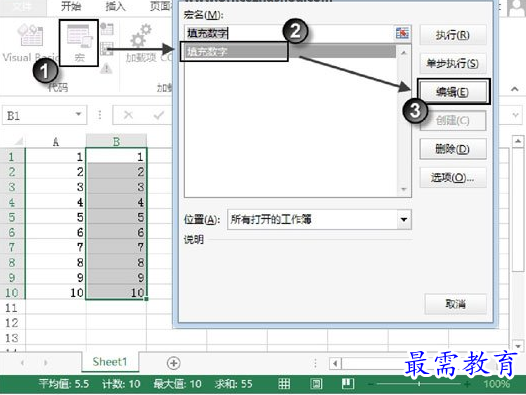Click the 取消 Cancel button
The image size is (526, 395).
[455, 304]
